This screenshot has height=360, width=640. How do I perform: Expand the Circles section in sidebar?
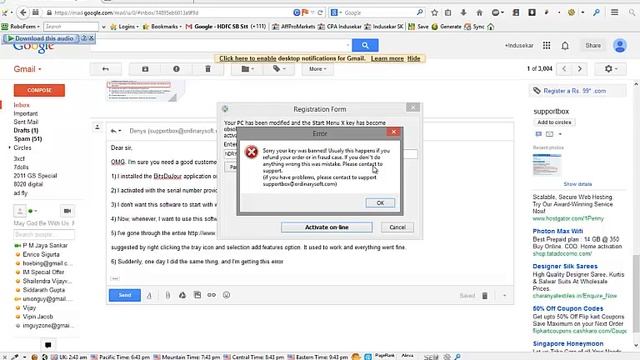pos(9,148)
